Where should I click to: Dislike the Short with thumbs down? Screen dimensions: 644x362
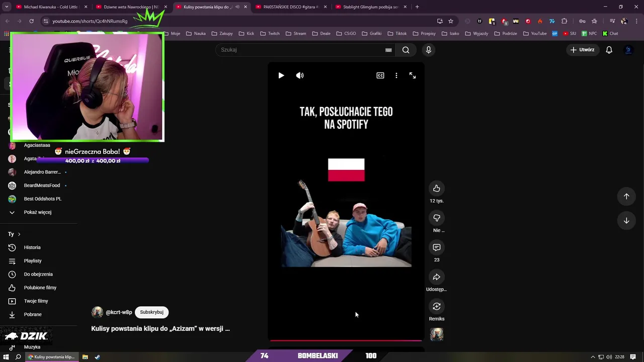437,218
